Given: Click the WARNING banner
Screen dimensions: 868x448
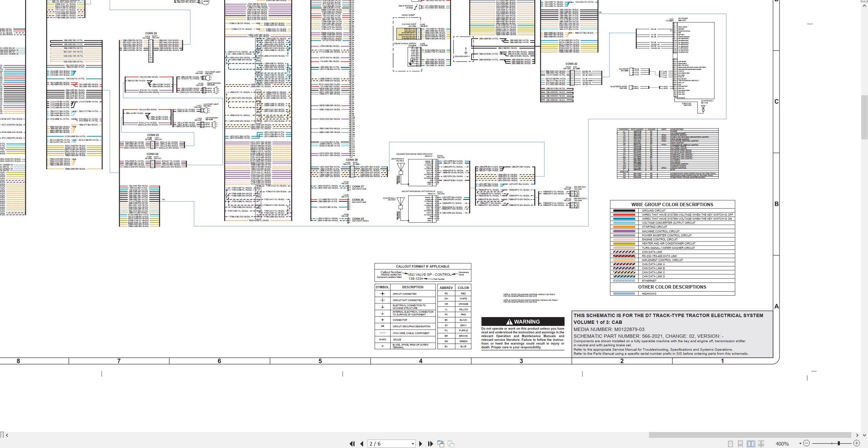Looking at the screenshot, I should click(523, 322).
